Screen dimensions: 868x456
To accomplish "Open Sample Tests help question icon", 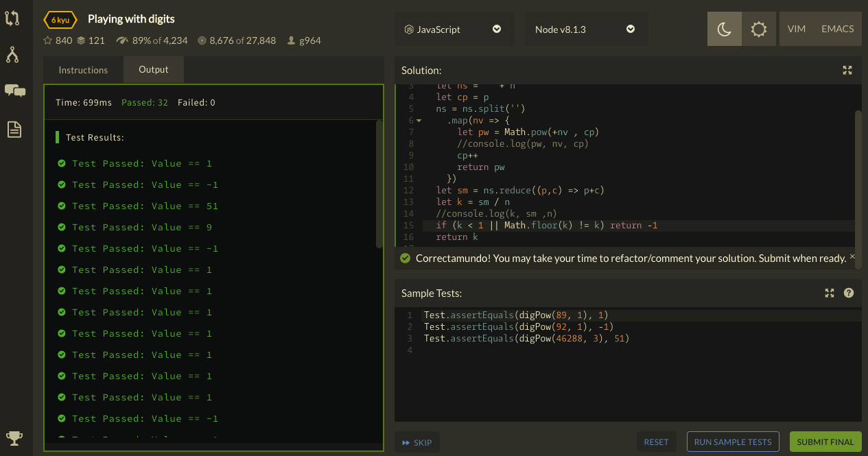I will [849, 293].
